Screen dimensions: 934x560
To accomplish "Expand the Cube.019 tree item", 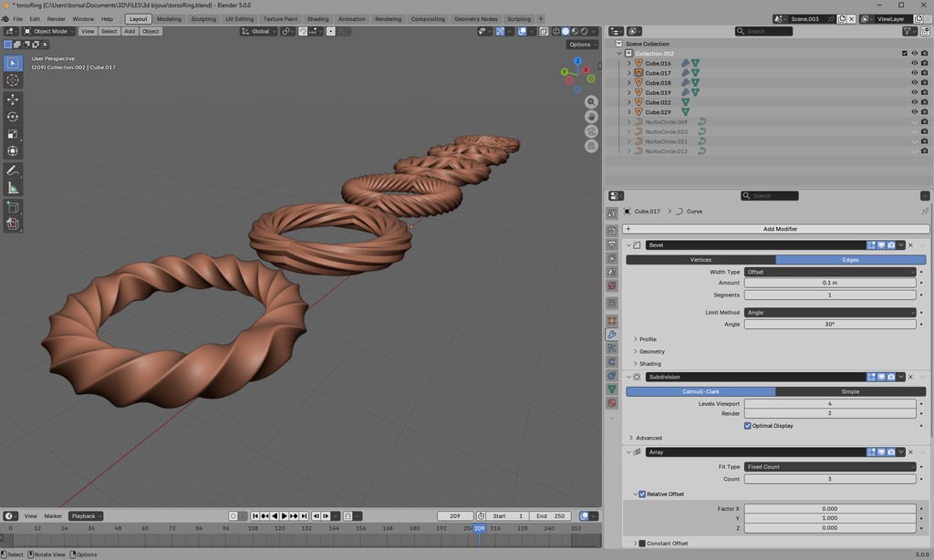I will point(628,93).
